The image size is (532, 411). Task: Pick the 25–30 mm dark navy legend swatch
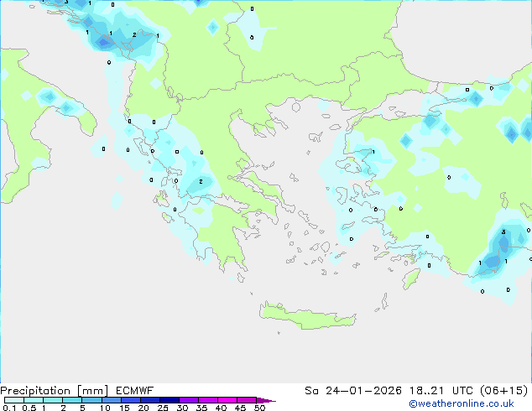pos(170,400)
